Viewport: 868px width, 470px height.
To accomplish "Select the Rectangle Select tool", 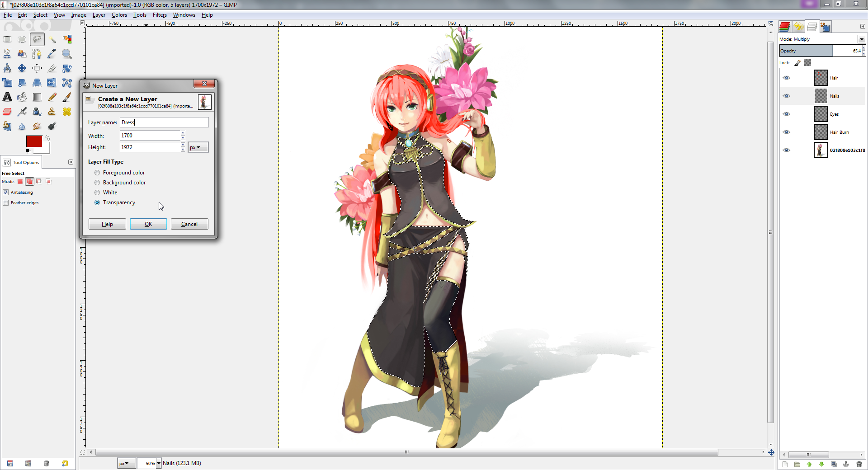I will click(7, 39).
